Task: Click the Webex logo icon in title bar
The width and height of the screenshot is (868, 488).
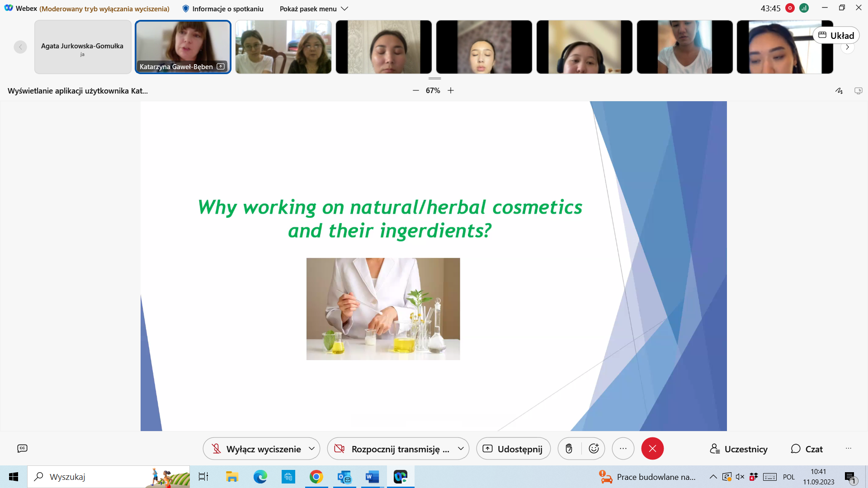Action: coord(9,8)
